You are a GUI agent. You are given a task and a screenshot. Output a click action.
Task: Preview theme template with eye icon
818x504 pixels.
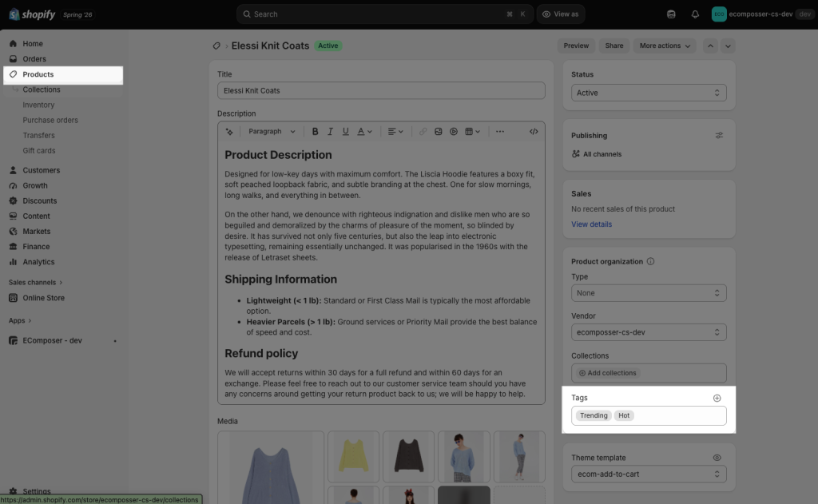pos(717,458)
